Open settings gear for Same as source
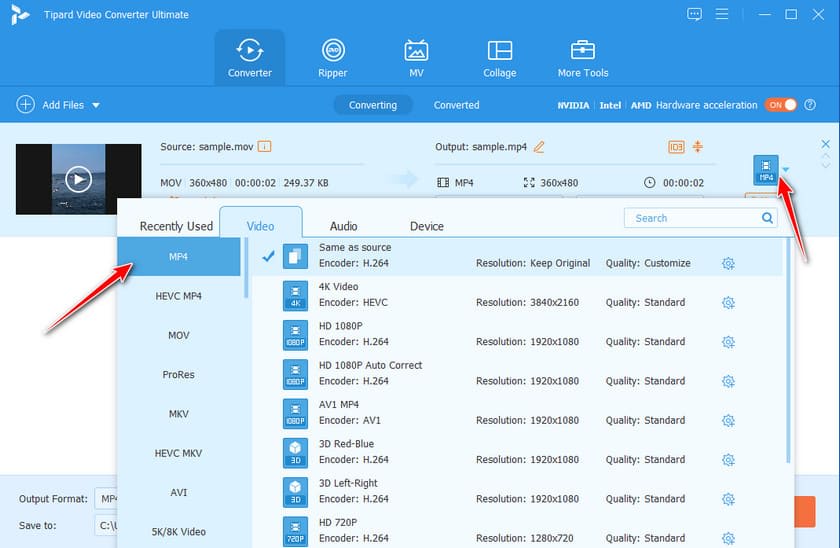Image resolution: width=840 pixels, height=548 pixels. click(x=728, y=264)
